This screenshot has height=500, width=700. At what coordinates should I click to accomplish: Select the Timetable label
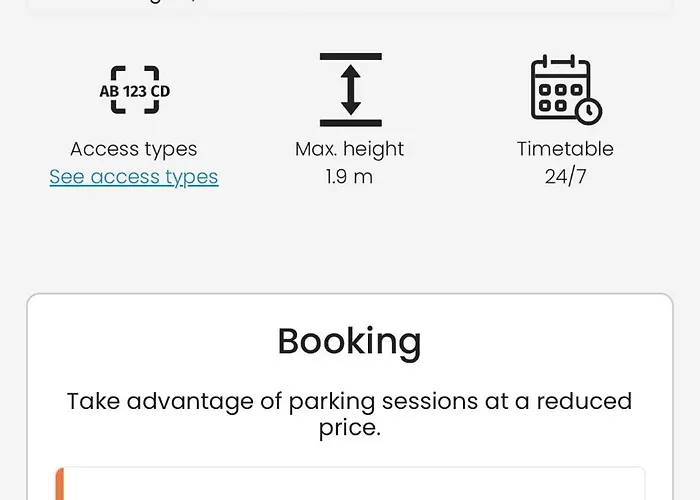(x=565, y=149)
